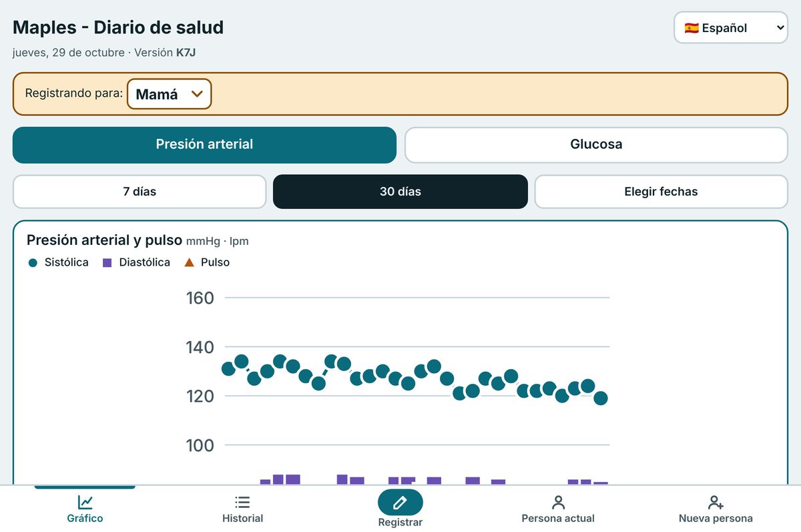The width and height of the screenshot is (801, 532).
Task: Click the Historial label in bottom bar
Action: [x=242, y=519]
